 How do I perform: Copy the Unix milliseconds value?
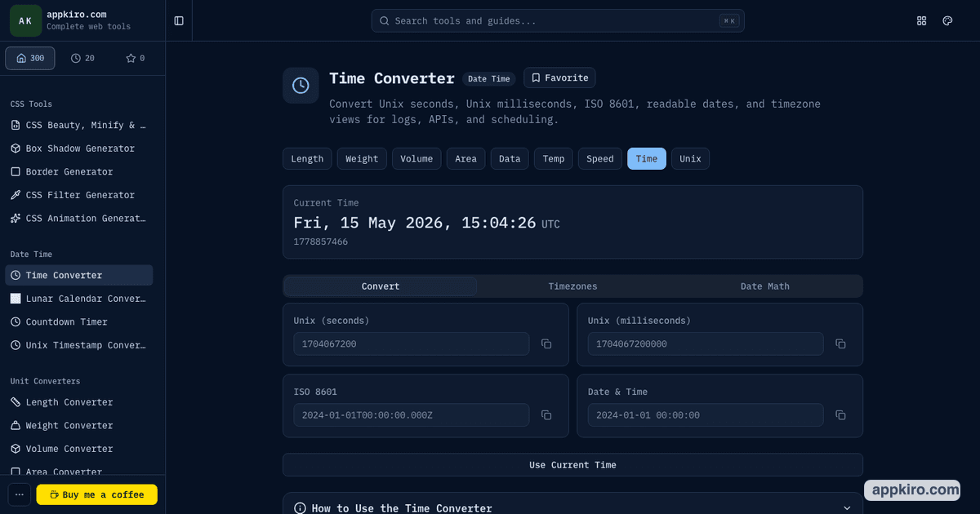840,344
